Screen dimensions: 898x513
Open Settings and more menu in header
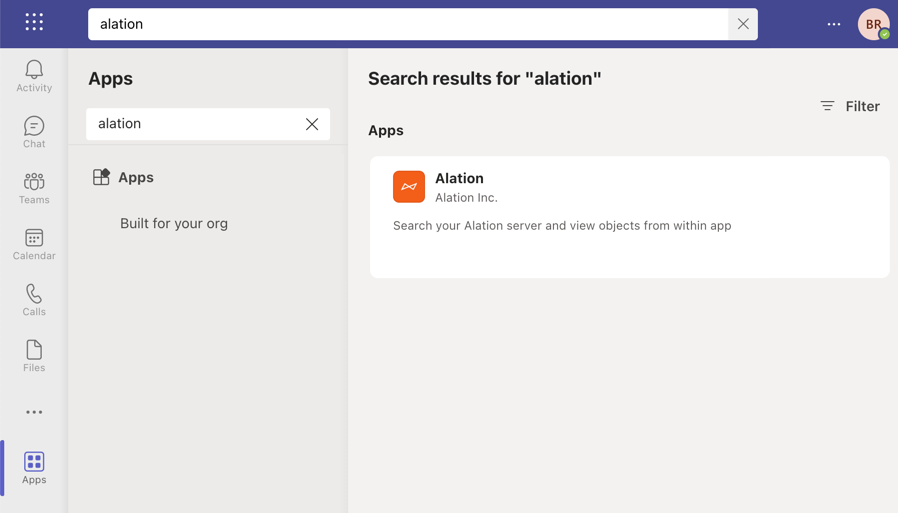click(834, 24)
